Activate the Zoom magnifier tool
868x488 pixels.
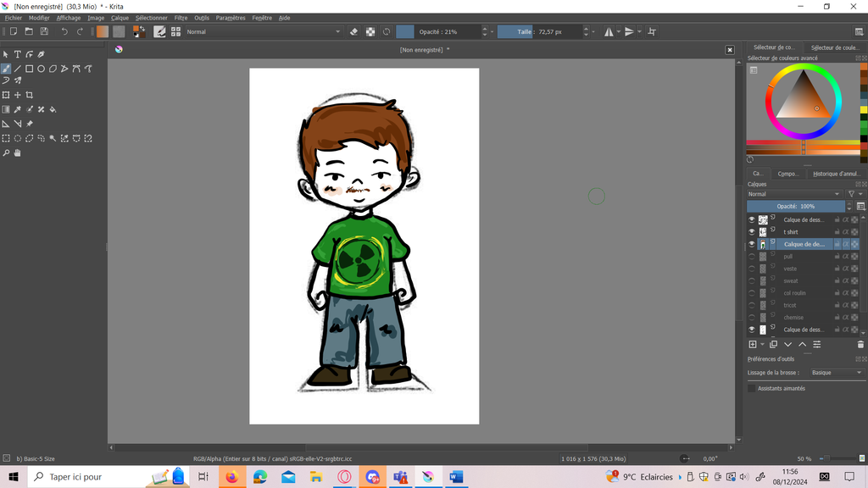coord(6,153)
